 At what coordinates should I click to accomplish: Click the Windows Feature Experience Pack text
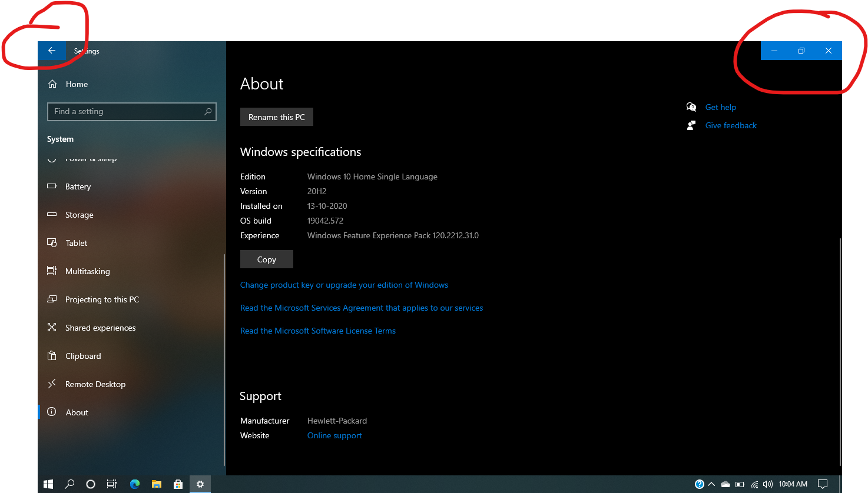(393, 235)
